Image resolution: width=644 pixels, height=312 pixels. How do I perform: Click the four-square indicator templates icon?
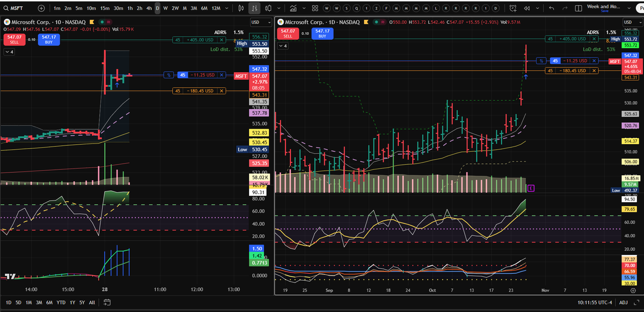click(x=315, y=8)
